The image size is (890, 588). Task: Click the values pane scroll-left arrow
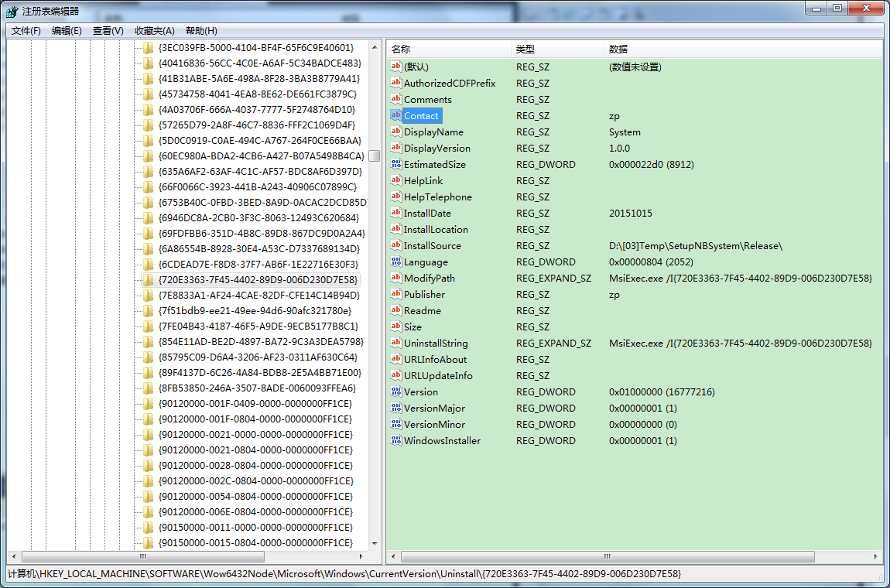393,557
